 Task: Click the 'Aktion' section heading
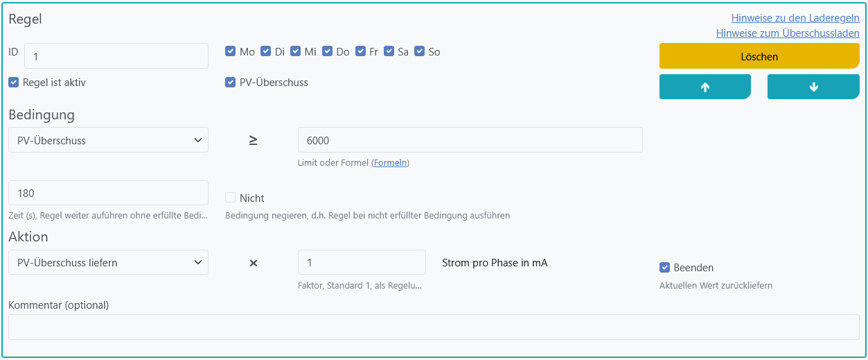point(28,237)
